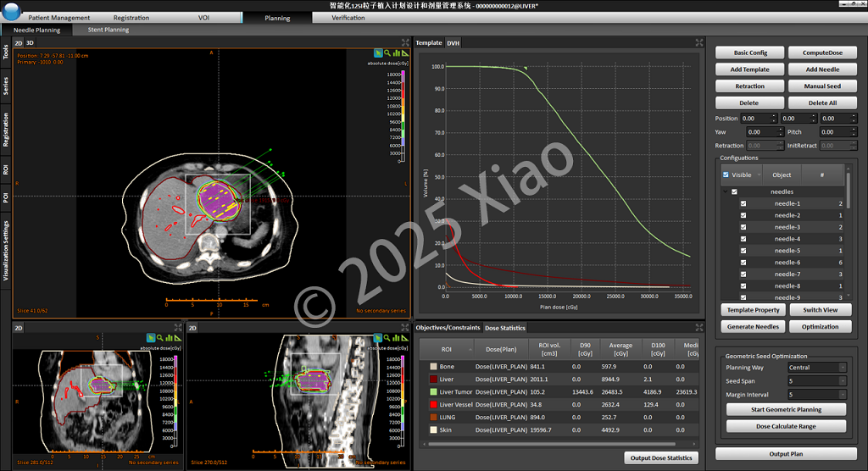Open histogram tool in sagittal view
This screenshot has height=471, width=868.
click(x=396, y=338)
